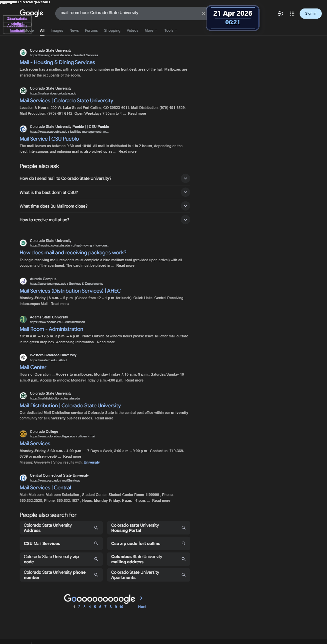Open the Tools dropdown menu
This screenshot has height=644, width=331.
[x=170, y=30]
